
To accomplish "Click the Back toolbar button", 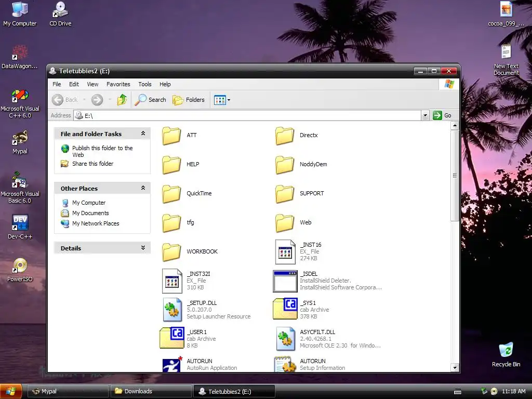I will [65, 100].
